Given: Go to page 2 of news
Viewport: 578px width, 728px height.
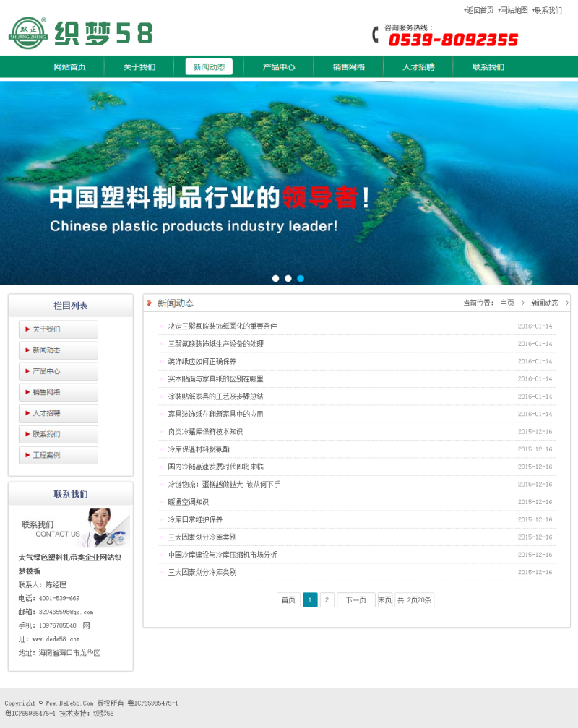Looking at the screenshot, I should click(x=327, y=600).
